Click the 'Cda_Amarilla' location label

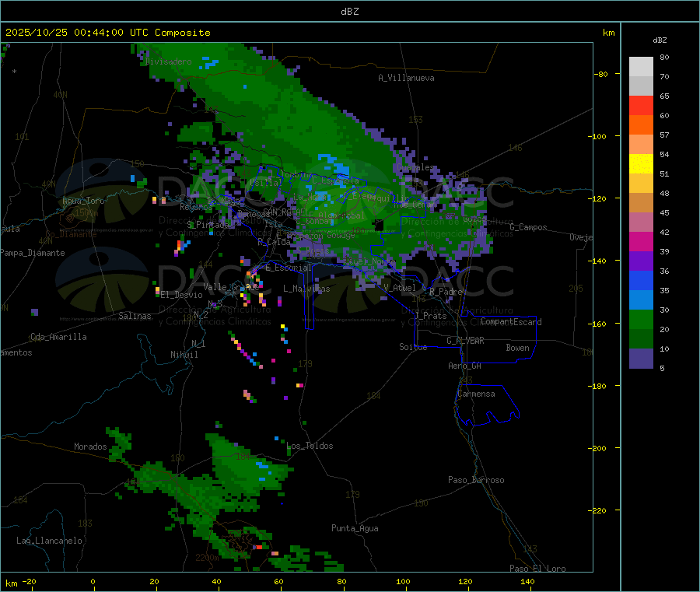[58, 337]
